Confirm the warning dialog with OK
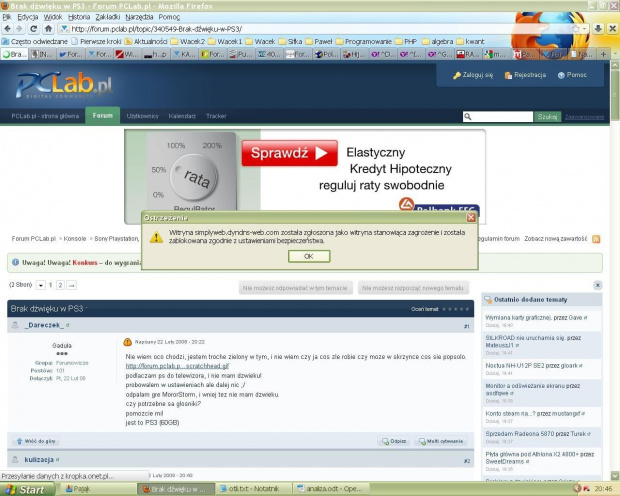The width and height of the screenshot is (620, 496). [309, 256]
